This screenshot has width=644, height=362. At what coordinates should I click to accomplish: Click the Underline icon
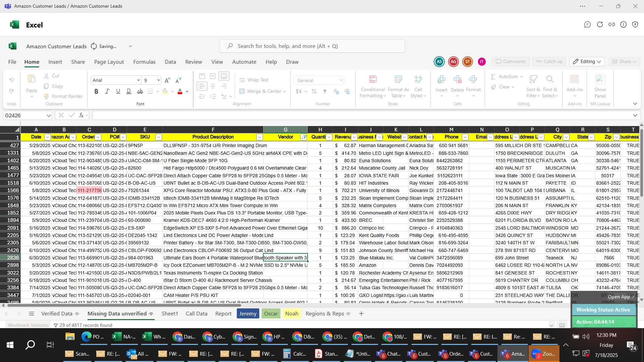pos(118,92)
